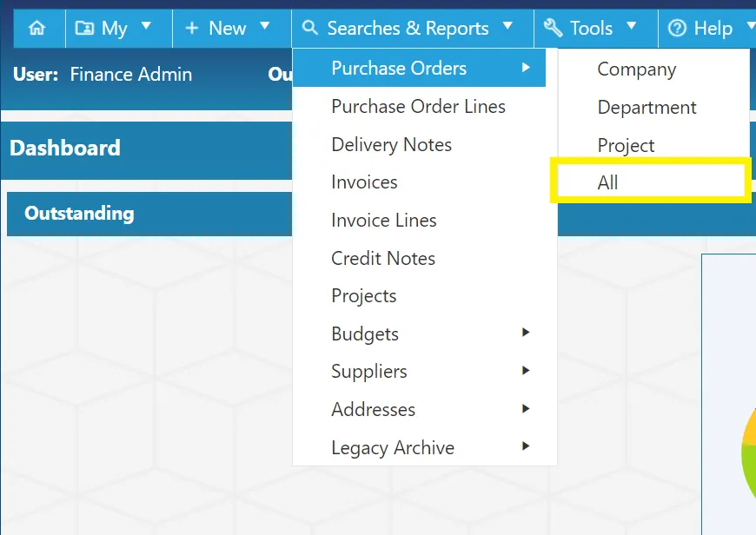Expand the Addresses submenu arrow
Screen dimensions: 756x535
tap(526, 409)
